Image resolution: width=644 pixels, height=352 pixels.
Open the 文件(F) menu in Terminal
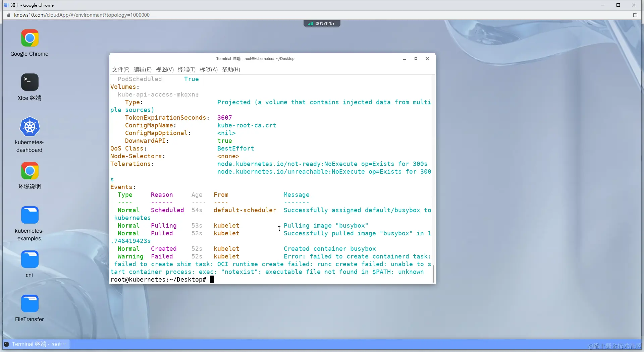tap(121, 69)
